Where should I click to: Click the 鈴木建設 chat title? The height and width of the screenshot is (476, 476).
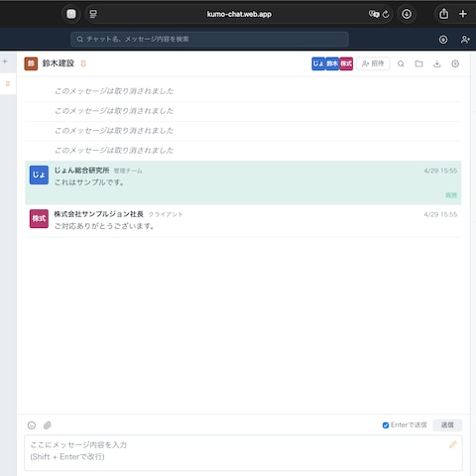coord(59,63)
